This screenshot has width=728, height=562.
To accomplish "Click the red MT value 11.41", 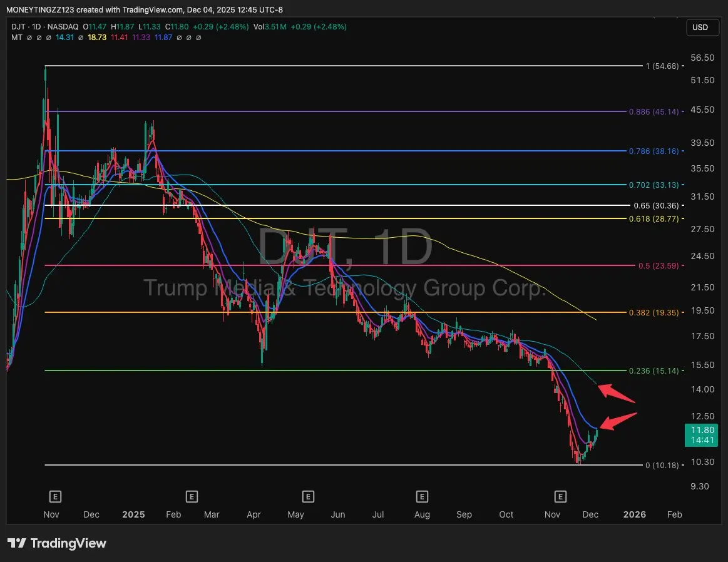I will click(x=120, y=38).
